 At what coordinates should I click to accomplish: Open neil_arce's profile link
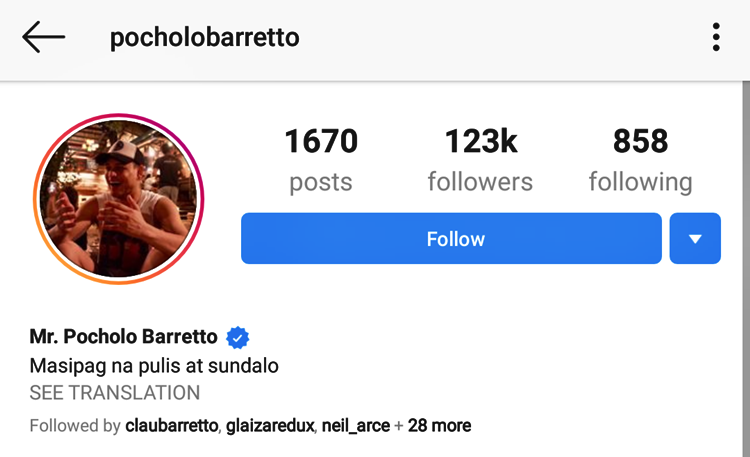pos(355,426)
